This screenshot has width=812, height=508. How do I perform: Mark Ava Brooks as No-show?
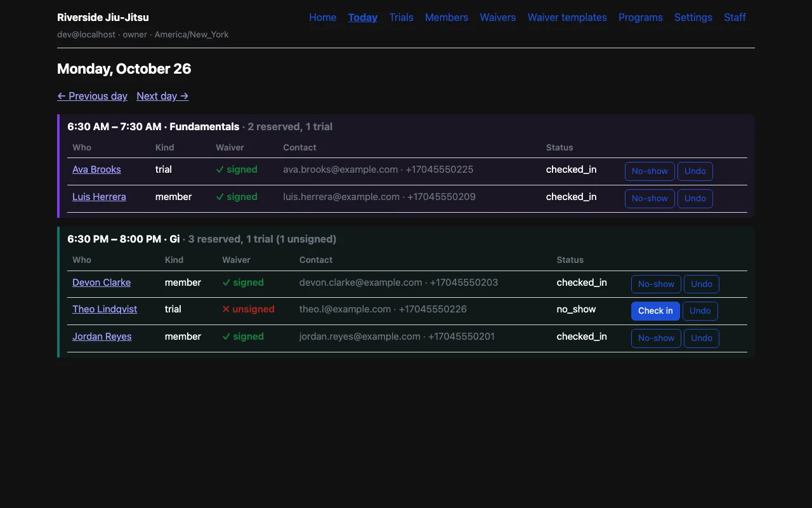click(650, 171)
